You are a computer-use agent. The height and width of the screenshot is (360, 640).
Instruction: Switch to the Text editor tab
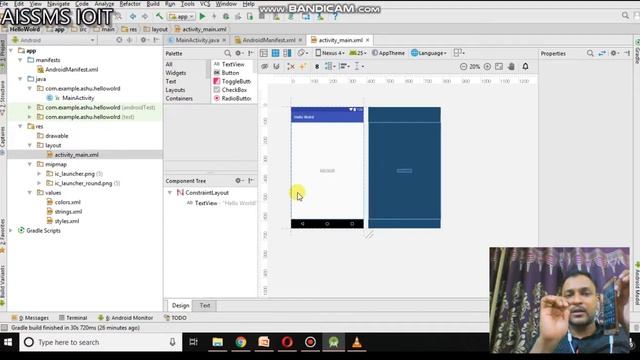click(x=205, y=305)
